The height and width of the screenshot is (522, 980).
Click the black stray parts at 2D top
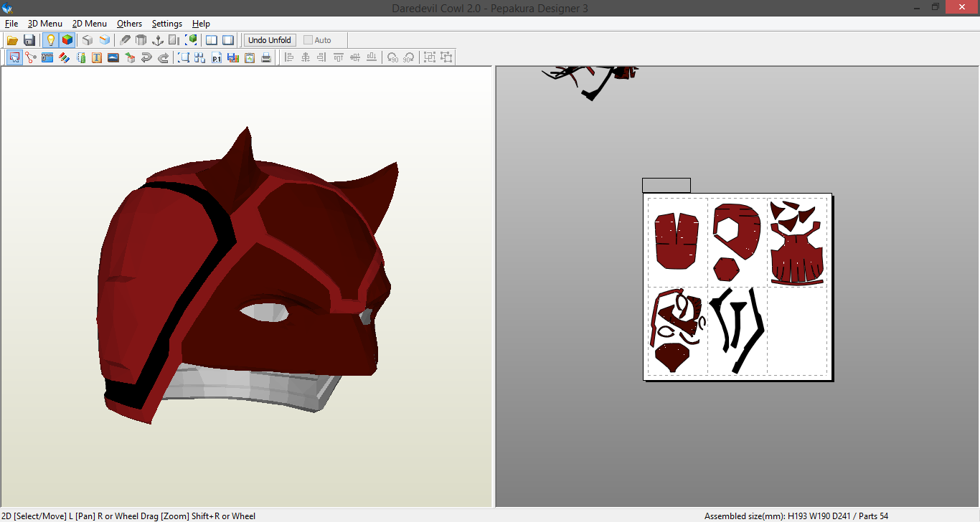[x=590, y=82]
